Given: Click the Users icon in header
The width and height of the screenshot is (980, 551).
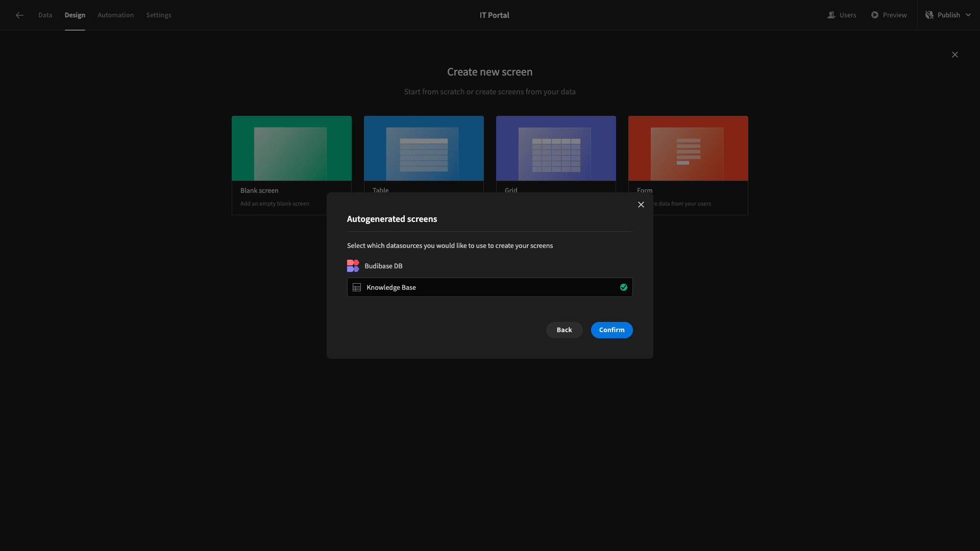Looking at the screenshot, I should (831, 15).
